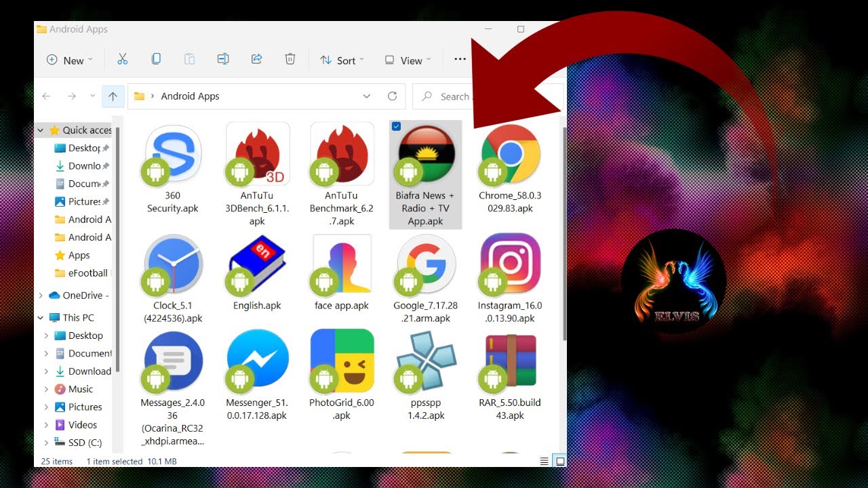
Task: Open the View dropdown menu
Action: 408,60
